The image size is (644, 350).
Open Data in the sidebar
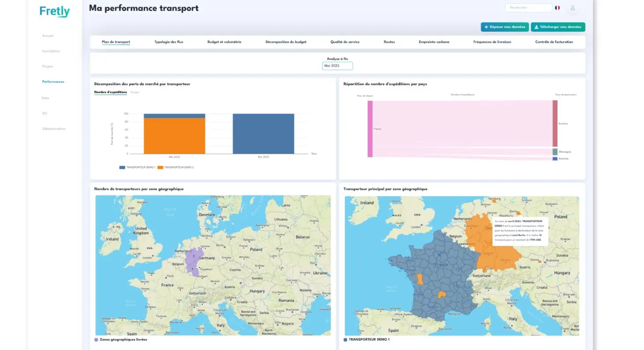click(45, 98)
